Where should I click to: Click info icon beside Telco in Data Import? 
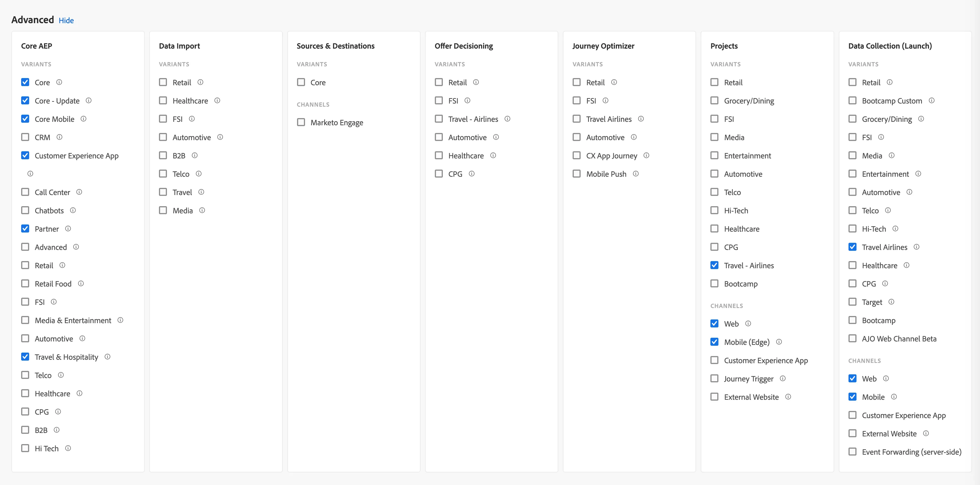pos(199,174)
